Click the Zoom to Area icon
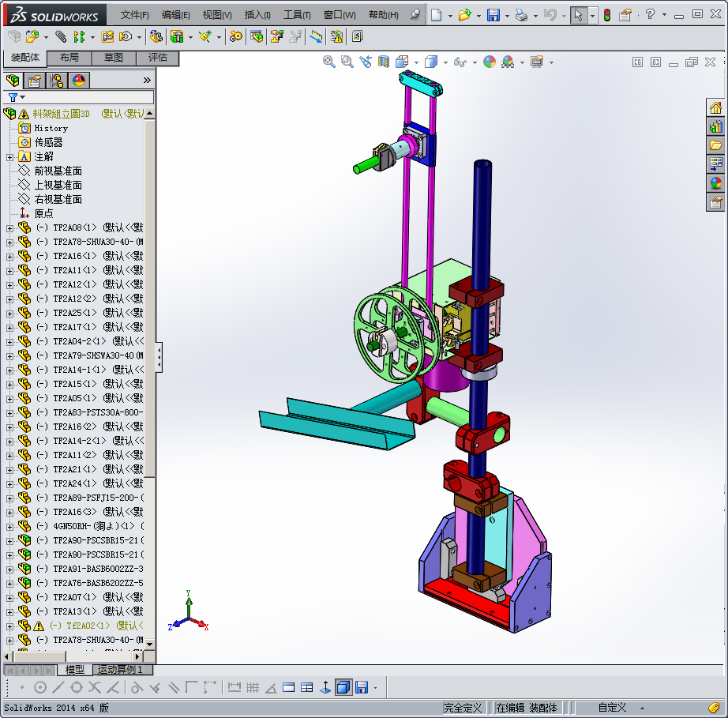The width and height of the screenshot is (728, 718). point(347,62)
